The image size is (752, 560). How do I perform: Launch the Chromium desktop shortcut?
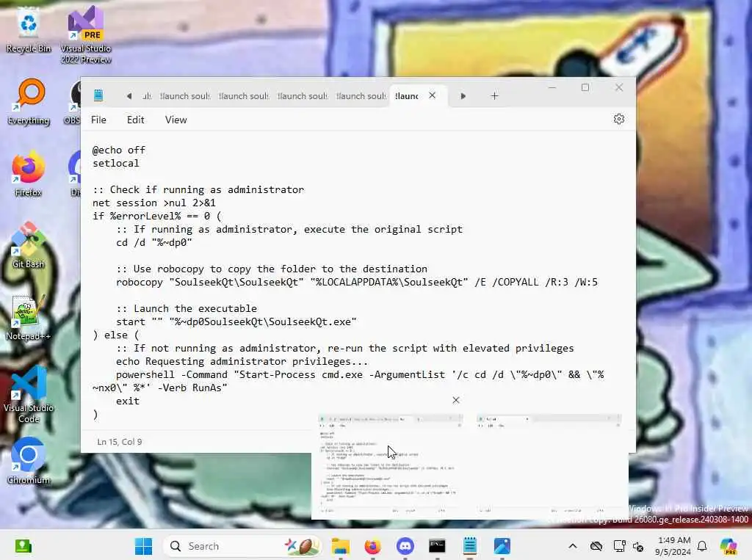29,461
